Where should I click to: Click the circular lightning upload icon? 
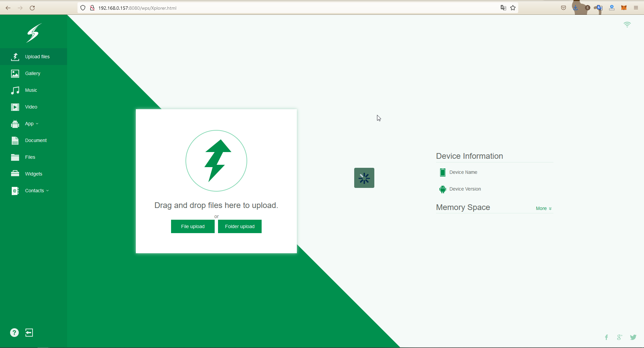pyautogui.click(x=216, y=161)
